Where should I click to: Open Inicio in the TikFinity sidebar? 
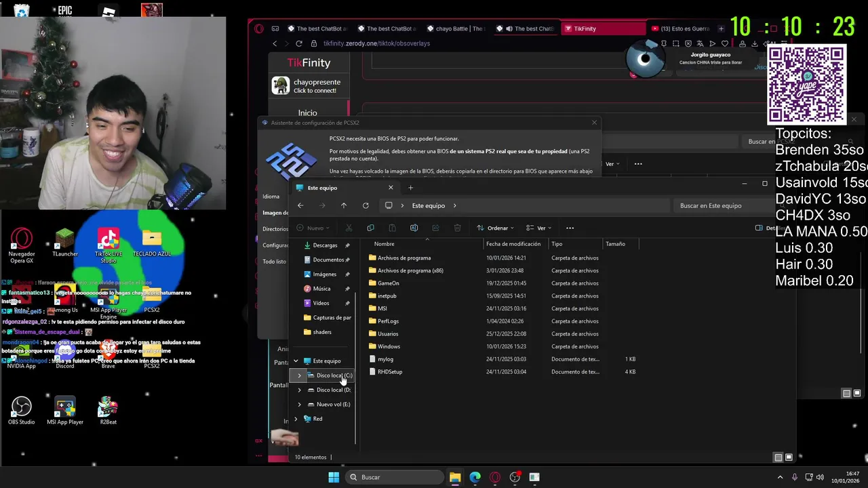tap(307, 113)
